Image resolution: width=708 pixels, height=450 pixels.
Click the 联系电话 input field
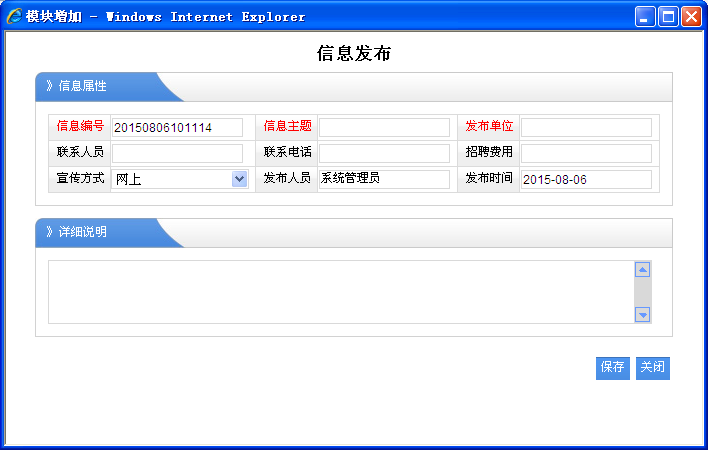[x=384, y=153]
